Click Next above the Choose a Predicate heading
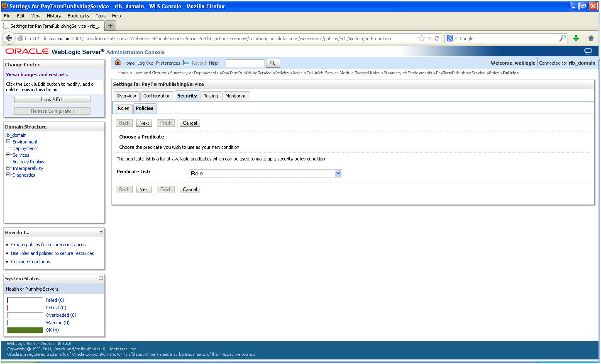Image resolution: width=601 pixels, height=364 pixels. click(144, 123)
